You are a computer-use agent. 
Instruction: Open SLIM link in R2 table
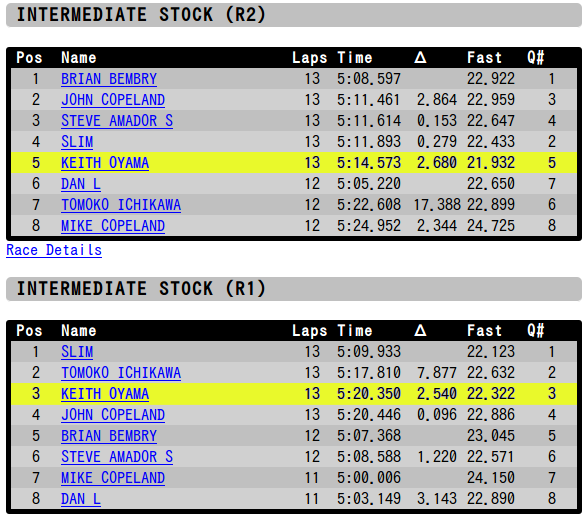[x=77, y=142]
